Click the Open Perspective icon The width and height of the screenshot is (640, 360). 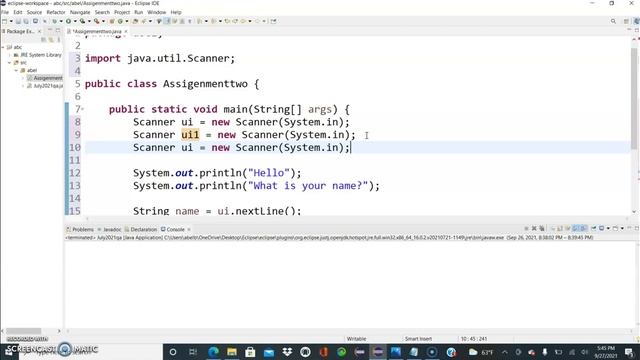(x=626, y=21)
